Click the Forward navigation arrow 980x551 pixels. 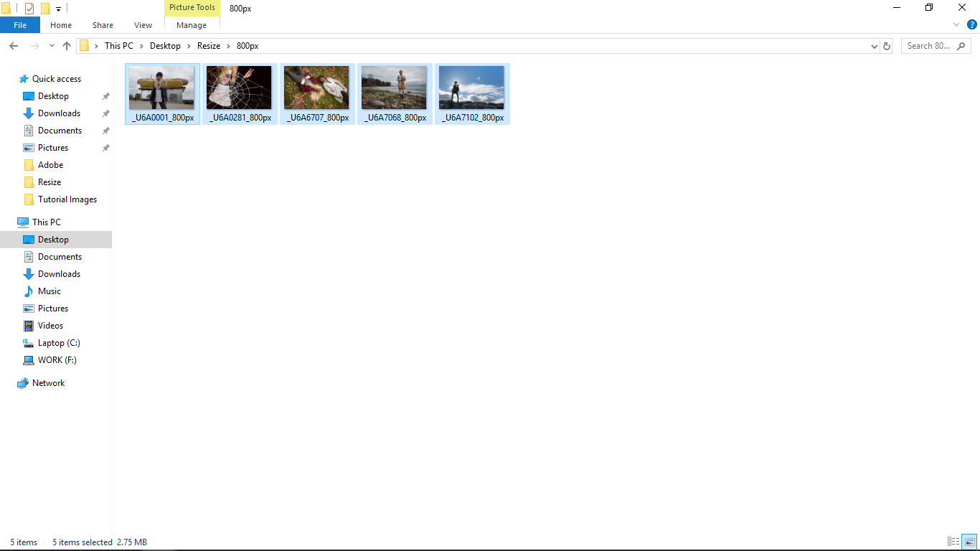[x=34, y=46]
